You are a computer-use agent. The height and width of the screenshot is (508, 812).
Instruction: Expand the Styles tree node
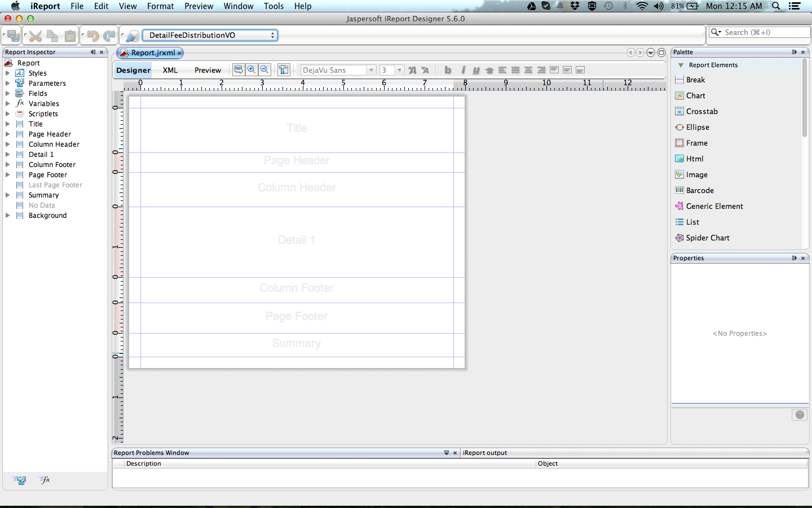coord(7,73)
